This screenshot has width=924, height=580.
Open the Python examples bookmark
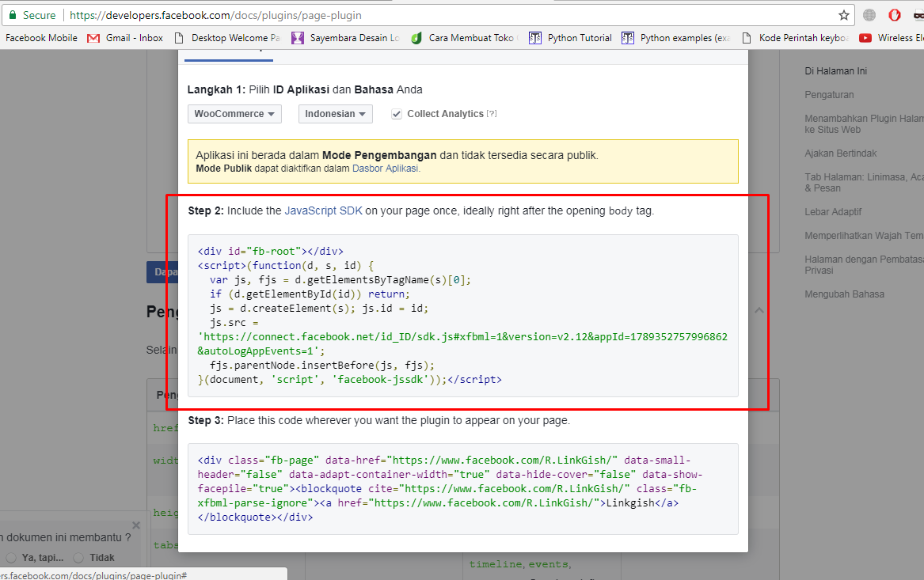click(x=676, y=38)
